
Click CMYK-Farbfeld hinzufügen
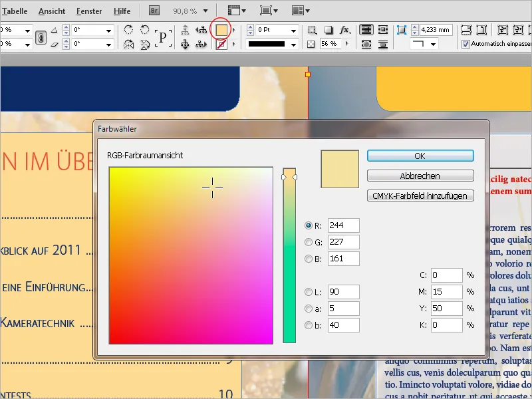[420, 196]
